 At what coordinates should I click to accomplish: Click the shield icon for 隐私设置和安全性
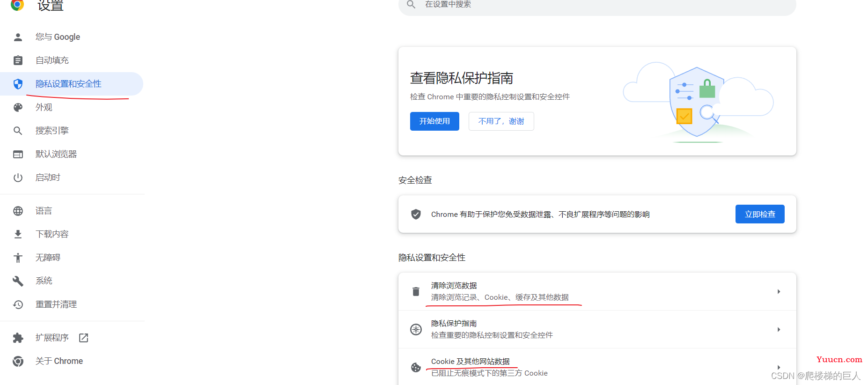coord(18,84)
